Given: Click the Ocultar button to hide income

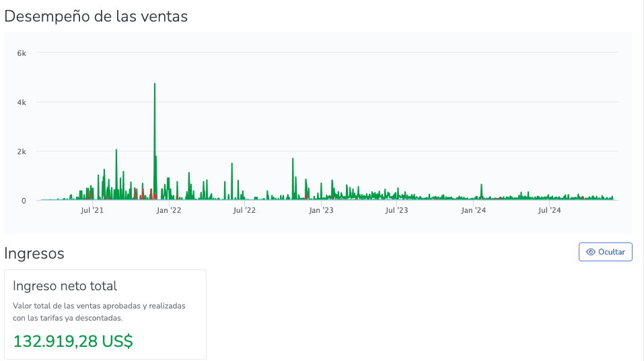Looking at the screenshot, I should 606,252.
